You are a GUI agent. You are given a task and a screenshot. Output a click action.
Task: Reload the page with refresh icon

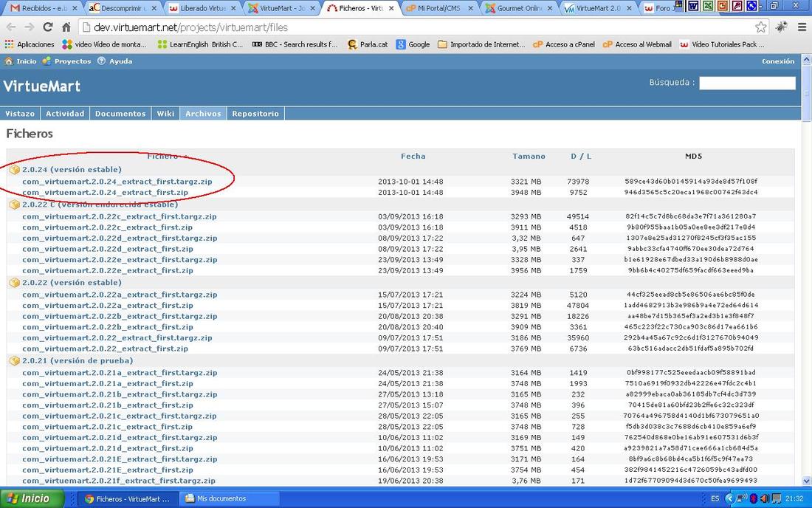click(48, 27)
